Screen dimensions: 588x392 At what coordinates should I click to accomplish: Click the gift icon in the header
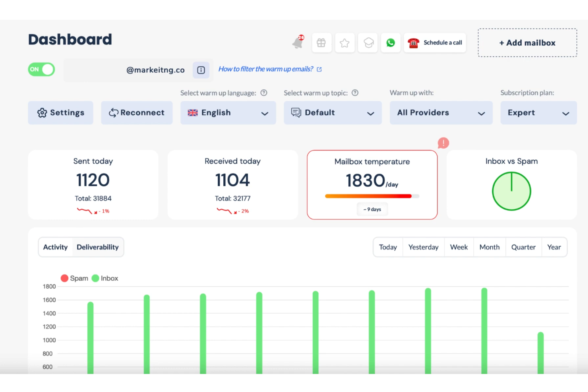coord(321,43)
